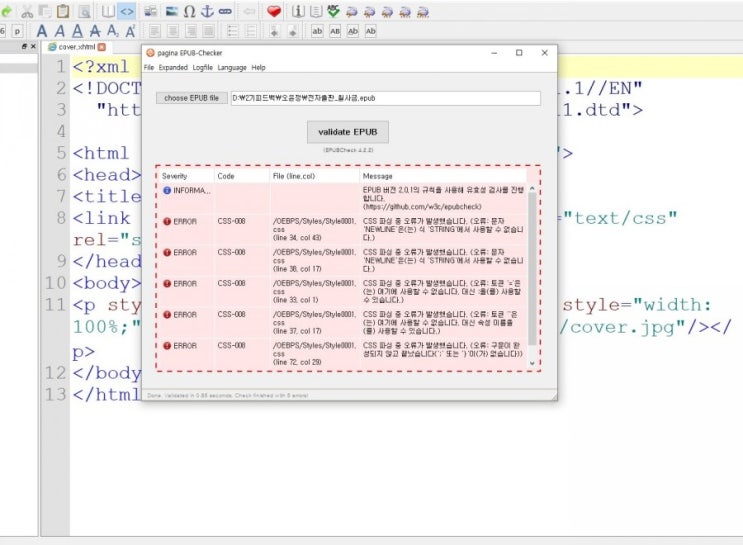Image resolution: width=743 pixels, height=545 pixels.
Task: Select error row at line 38, col 17
Action: click(341, 261)
